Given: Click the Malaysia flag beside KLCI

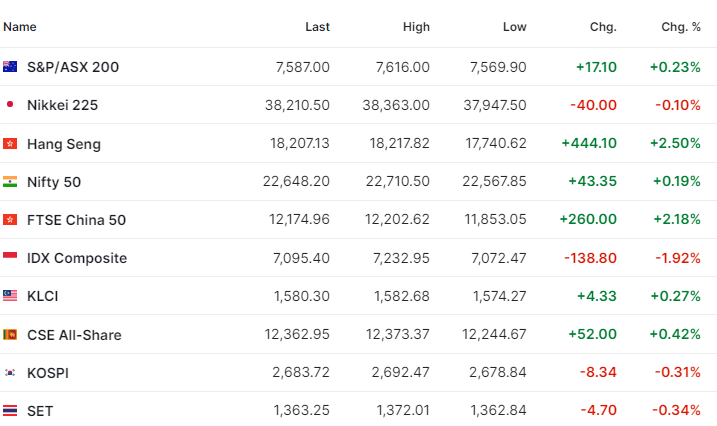Looking at the screenshot, I should tap(10, 296).
